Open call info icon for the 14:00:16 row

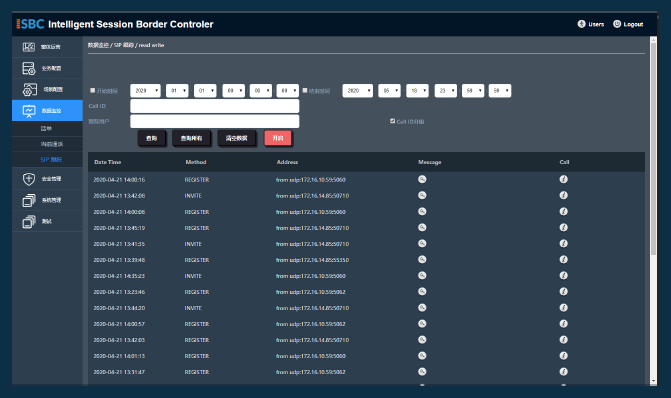[564, 179]
